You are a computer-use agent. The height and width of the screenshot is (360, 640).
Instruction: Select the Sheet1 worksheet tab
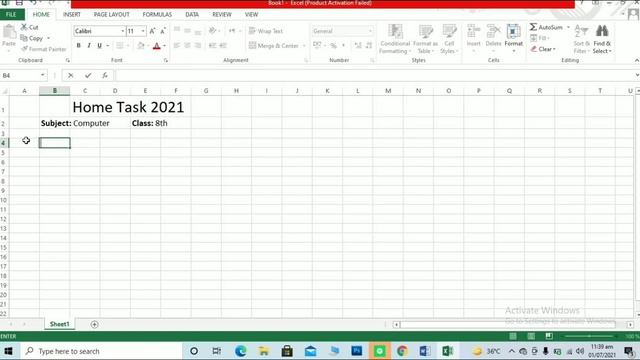point(60,324)
